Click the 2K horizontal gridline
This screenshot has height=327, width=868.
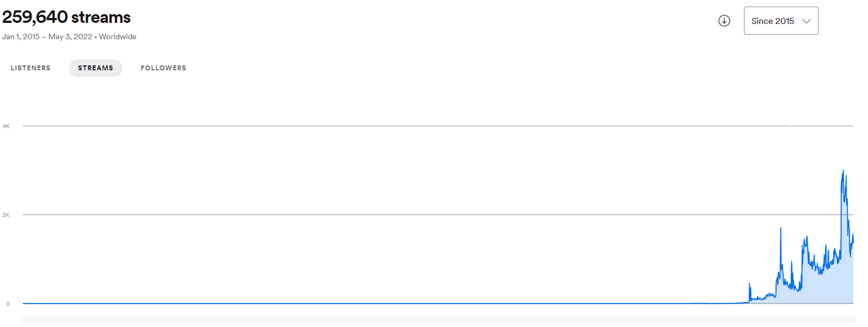[381, 215]
